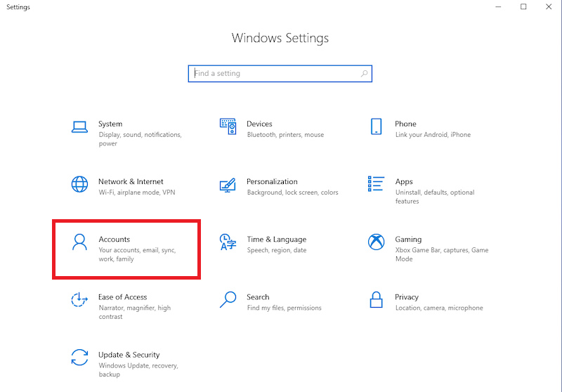562x392 pixels.
Task: Click the Gaming Xbox icon
Action: (x=376, y=242)
